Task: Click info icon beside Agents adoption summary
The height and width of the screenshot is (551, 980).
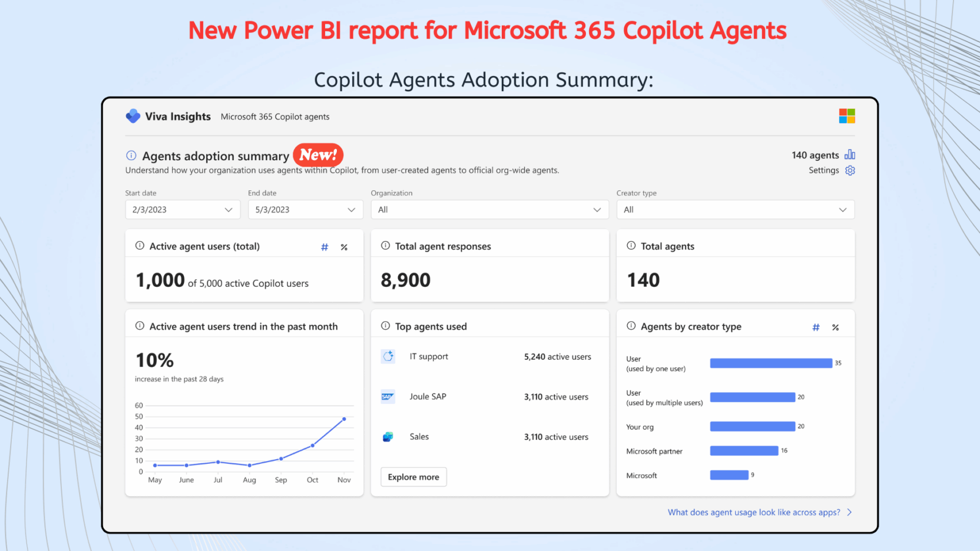Action: [131, 155]
